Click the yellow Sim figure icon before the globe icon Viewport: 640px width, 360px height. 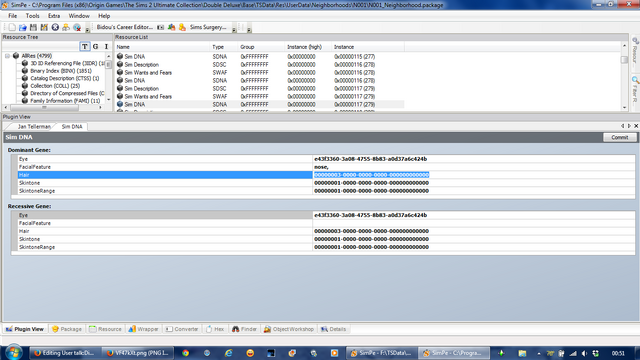pos(66,27)
